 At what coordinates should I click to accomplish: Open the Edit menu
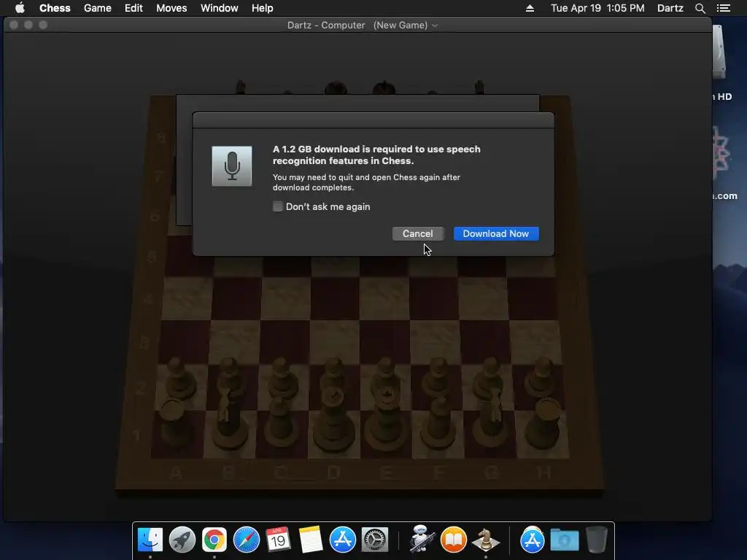point(134,8)
